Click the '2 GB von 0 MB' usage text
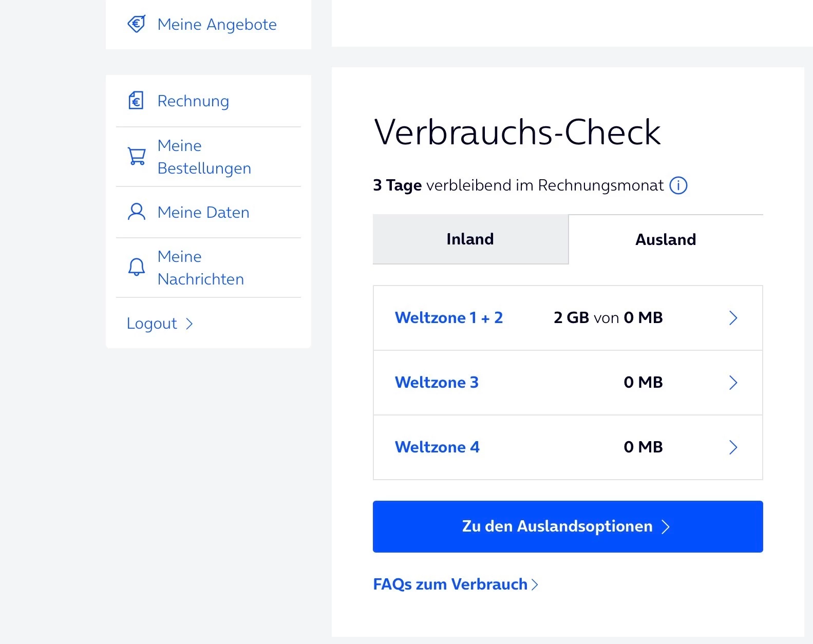Screen dimensions: 813x644 pos(608,318)
